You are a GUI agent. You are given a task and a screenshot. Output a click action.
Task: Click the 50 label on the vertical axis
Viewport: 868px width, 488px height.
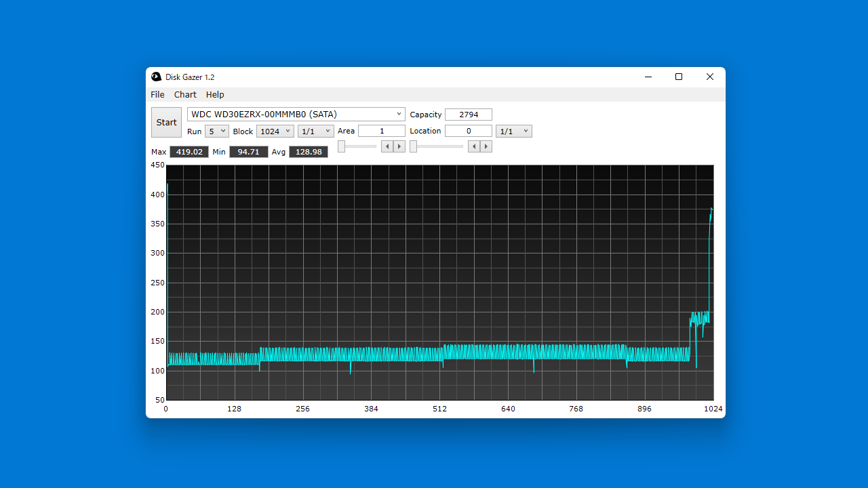pos(159,400)
